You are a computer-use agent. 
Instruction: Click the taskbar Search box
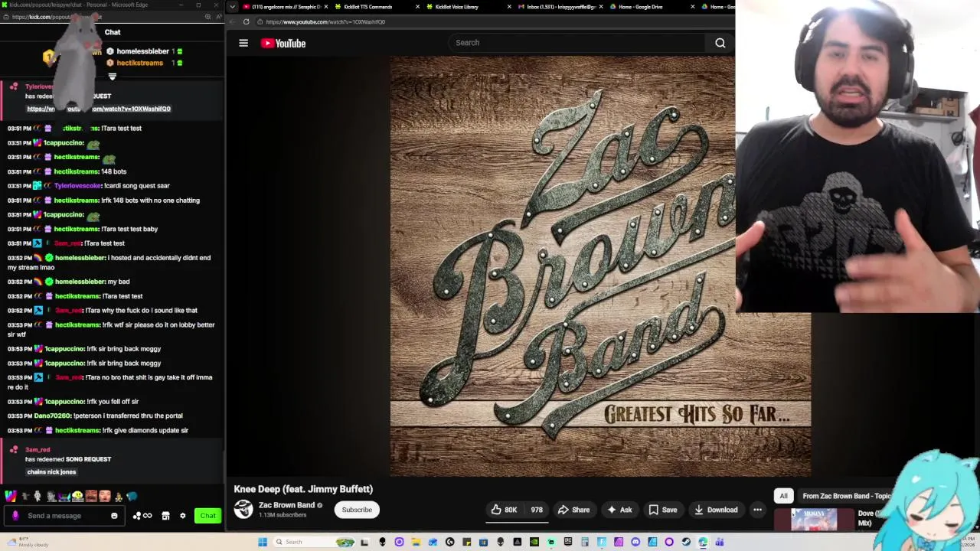(x=315, y=542)
